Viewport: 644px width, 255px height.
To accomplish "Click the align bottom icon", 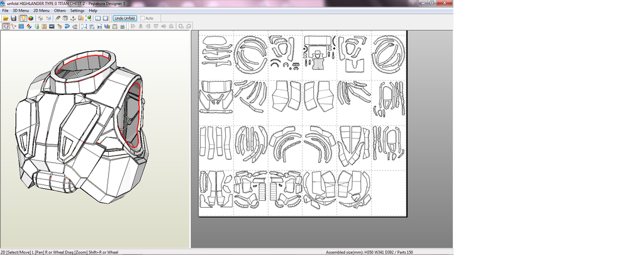I will click(171, 26).
